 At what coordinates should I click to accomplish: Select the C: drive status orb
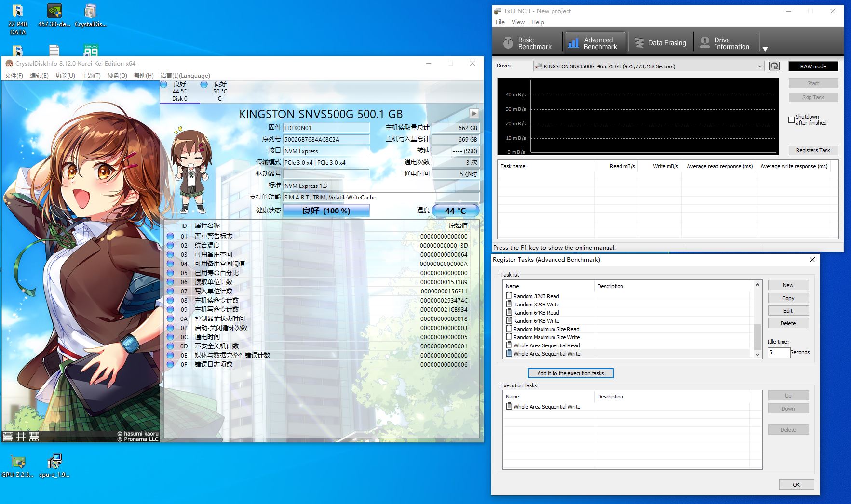coord(204,84)
